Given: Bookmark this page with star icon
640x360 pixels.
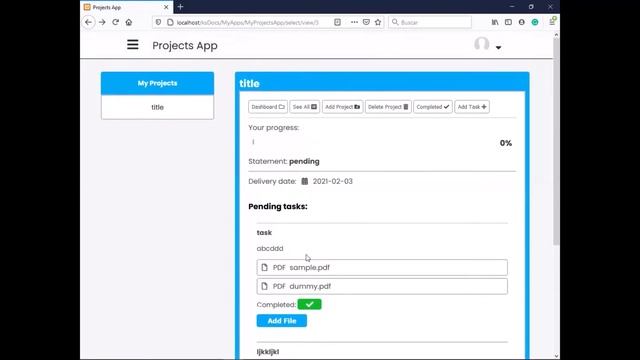Looking at the screenshot, I should tap(378, 22).
